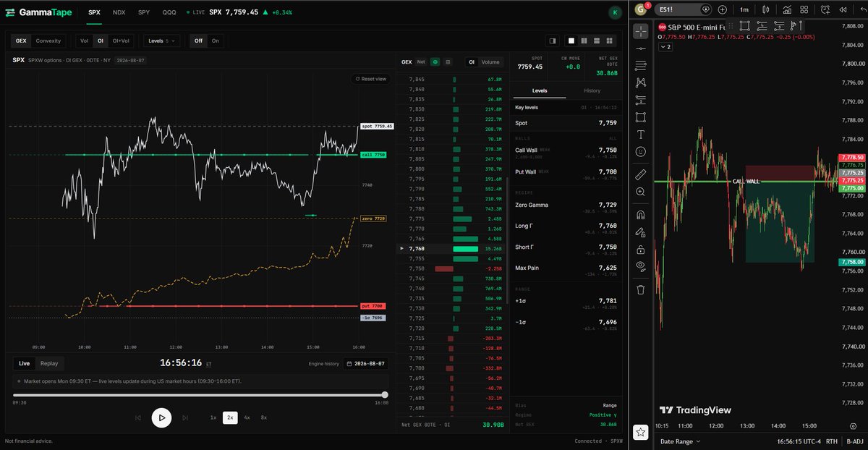This screenshot has height=450, width=868.
Task: Switch strike ladder to table view icon
Action: click(448, 62)
